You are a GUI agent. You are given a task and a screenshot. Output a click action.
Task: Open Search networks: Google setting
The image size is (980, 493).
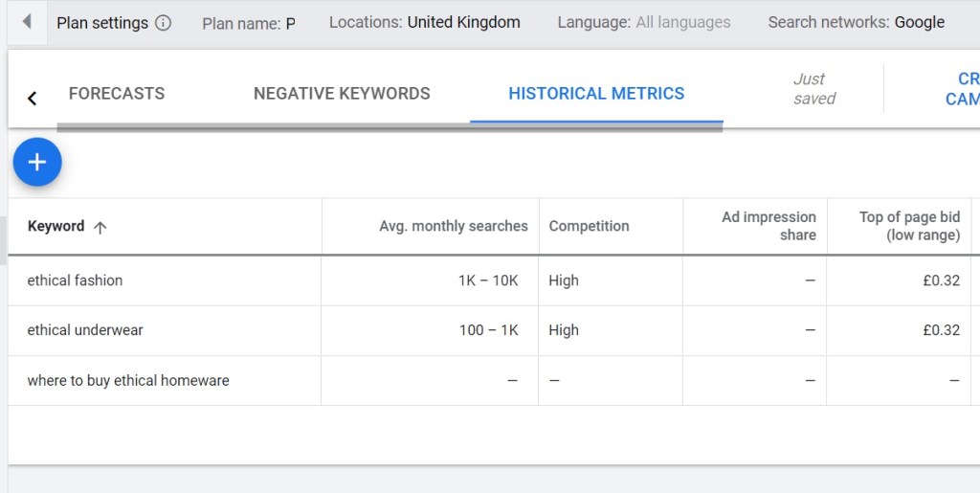pyautogui.click(x=856, y=22)
